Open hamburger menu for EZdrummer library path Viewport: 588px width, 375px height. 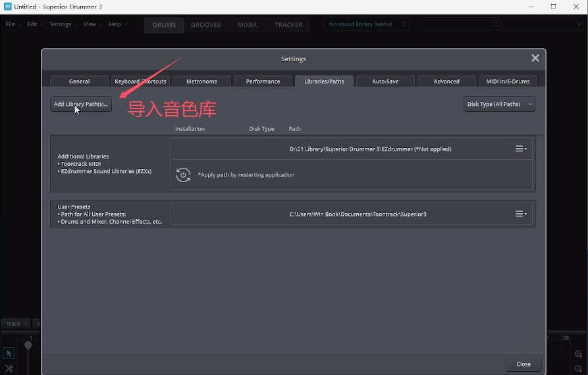click(x=521, y=149)
